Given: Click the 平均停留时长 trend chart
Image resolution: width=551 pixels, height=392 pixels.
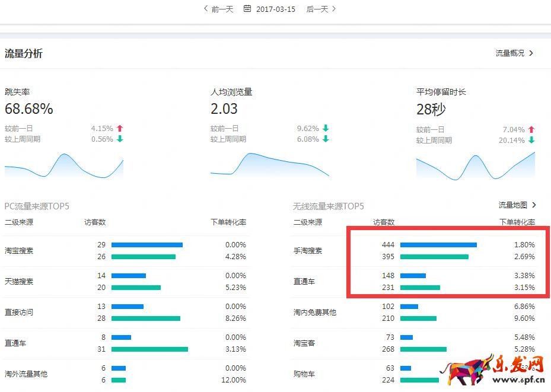Looking at the screenshot, I should point(476,166).
